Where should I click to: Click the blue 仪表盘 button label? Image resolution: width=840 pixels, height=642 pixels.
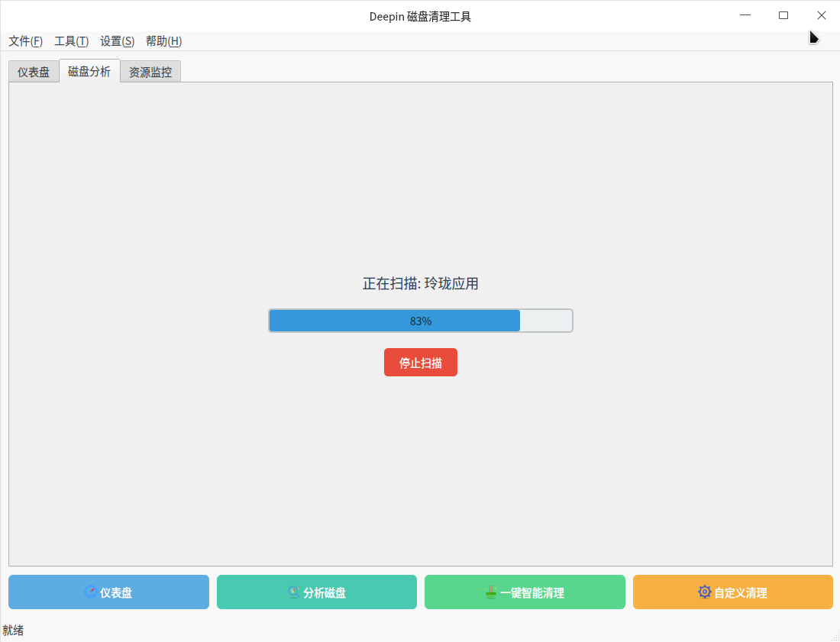click(116, 592)
